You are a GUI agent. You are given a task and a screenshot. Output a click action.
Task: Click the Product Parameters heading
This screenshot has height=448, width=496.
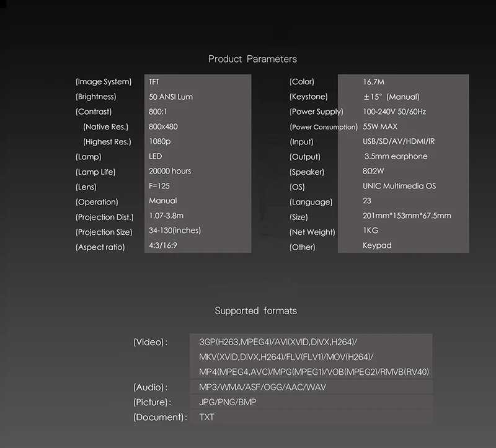tap(252, 59)
